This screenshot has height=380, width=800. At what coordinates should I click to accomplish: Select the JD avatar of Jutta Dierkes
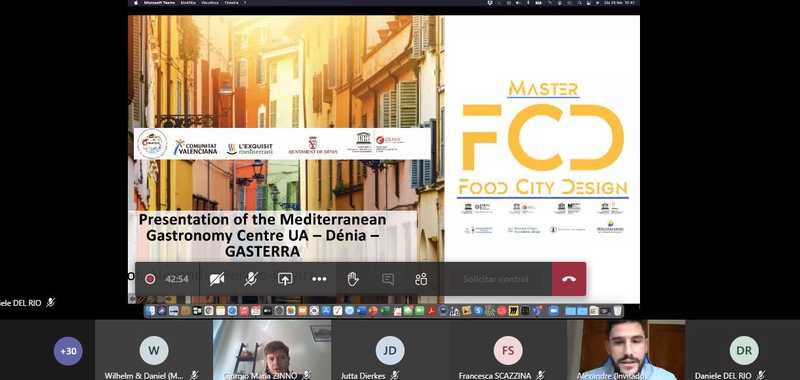[390, 350]
